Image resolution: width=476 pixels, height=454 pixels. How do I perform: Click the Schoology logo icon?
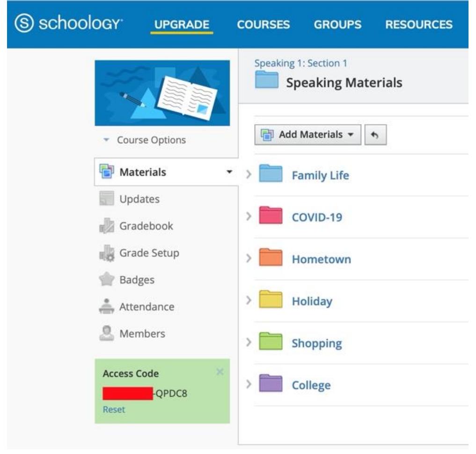click(24, 24)
